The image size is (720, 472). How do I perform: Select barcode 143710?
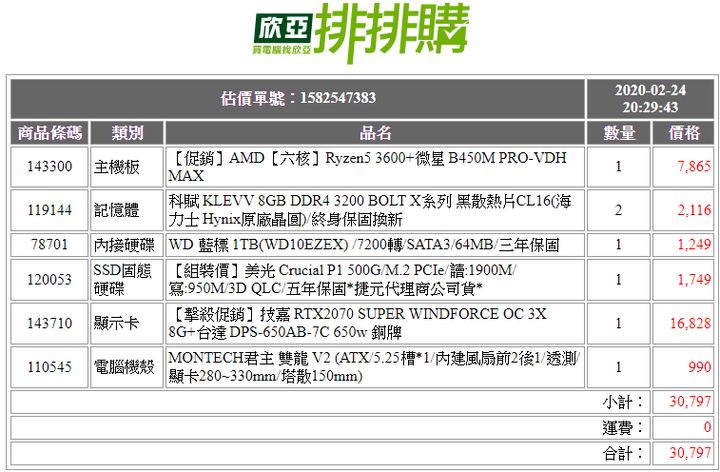[x=50, y=323]
